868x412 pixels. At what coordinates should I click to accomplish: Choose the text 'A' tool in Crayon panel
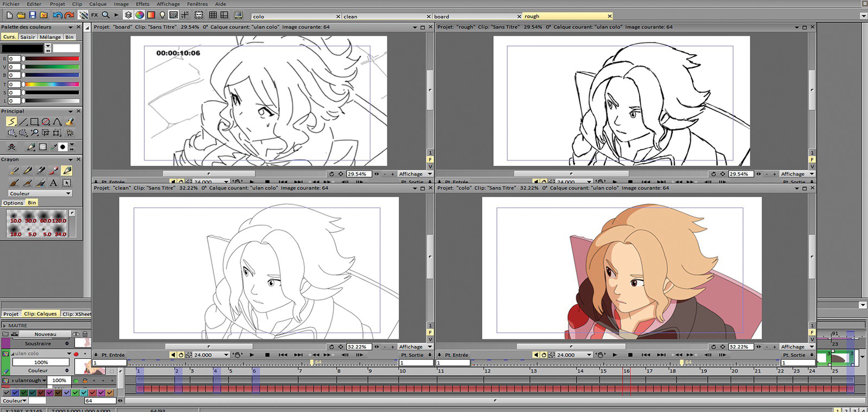[x=54, y=183]
